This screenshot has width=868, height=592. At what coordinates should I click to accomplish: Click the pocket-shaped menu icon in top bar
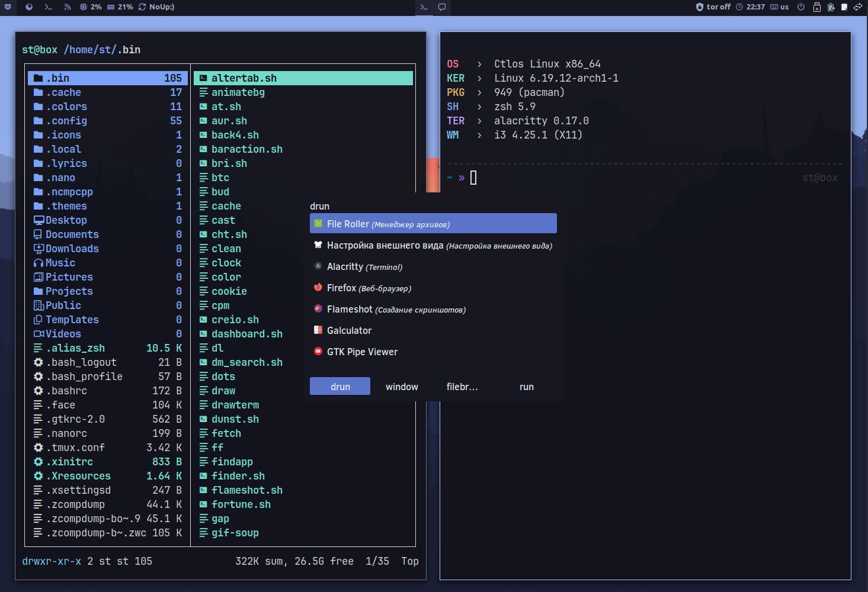[8, 7]
